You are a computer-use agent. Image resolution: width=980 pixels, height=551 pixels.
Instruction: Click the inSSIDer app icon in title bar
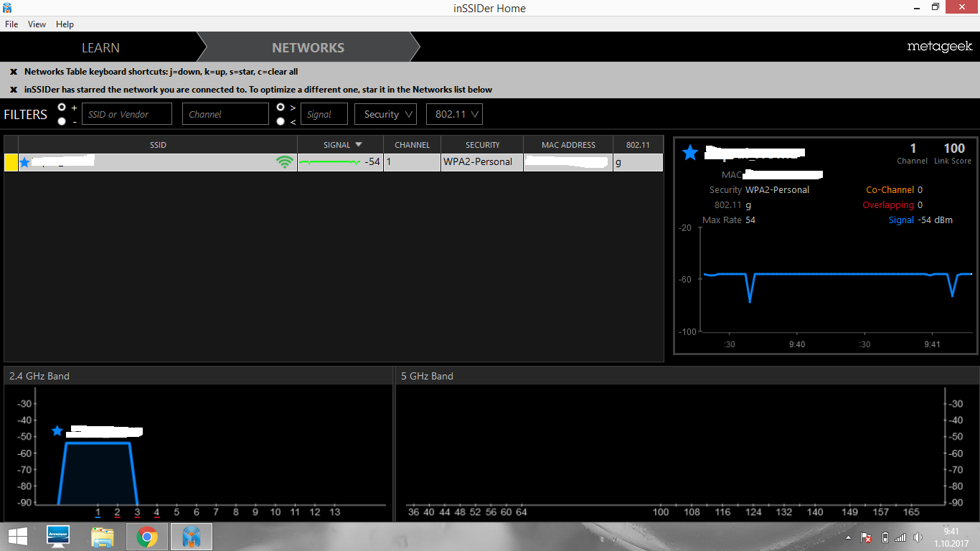coord(7,7)
